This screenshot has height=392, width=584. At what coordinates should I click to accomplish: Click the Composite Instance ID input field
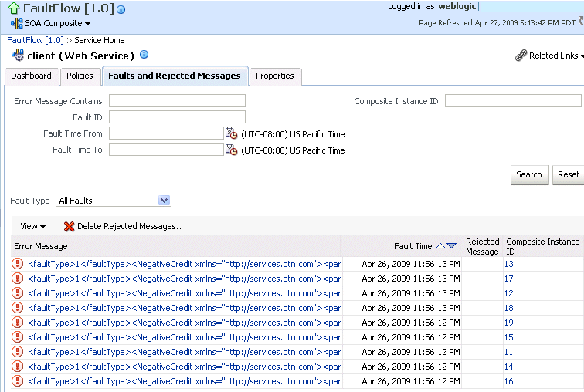pos(513,101)
